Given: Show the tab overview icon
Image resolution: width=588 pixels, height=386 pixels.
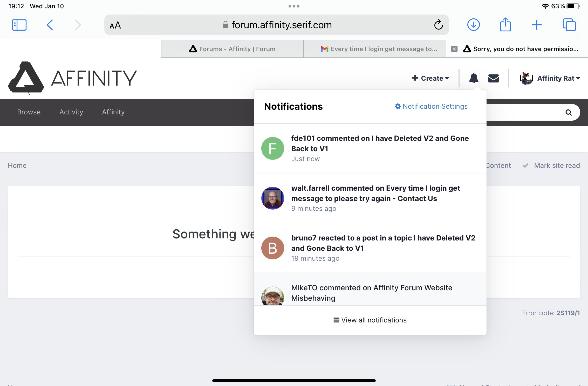Looking at the screenshot, I should point(569,25).
